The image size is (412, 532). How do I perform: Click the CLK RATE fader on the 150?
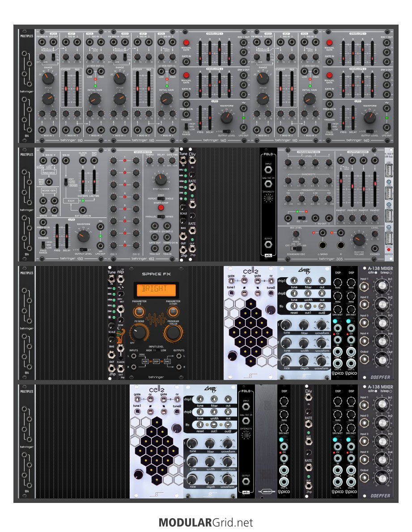tap(82, 182)
